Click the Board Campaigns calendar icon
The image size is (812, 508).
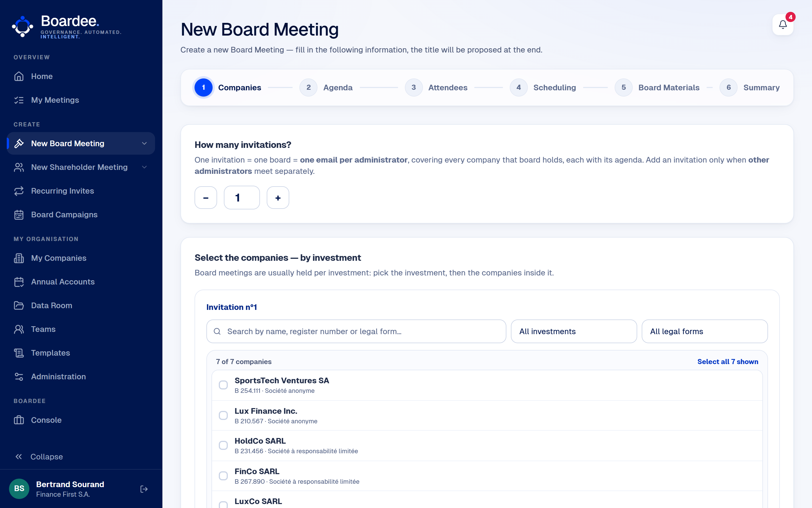[19, 215]
